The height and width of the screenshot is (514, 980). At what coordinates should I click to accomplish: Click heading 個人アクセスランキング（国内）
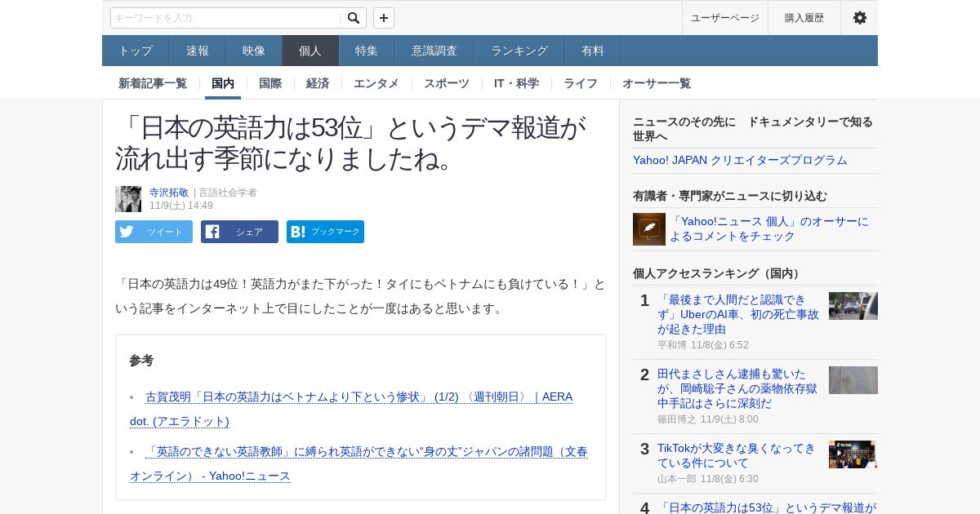718,273
